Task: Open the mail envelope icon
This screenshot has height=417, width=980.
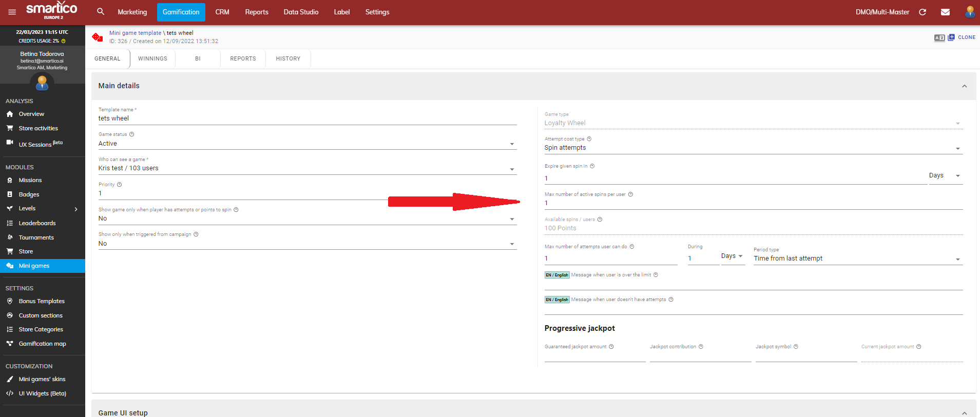Action: click(945, 12)
